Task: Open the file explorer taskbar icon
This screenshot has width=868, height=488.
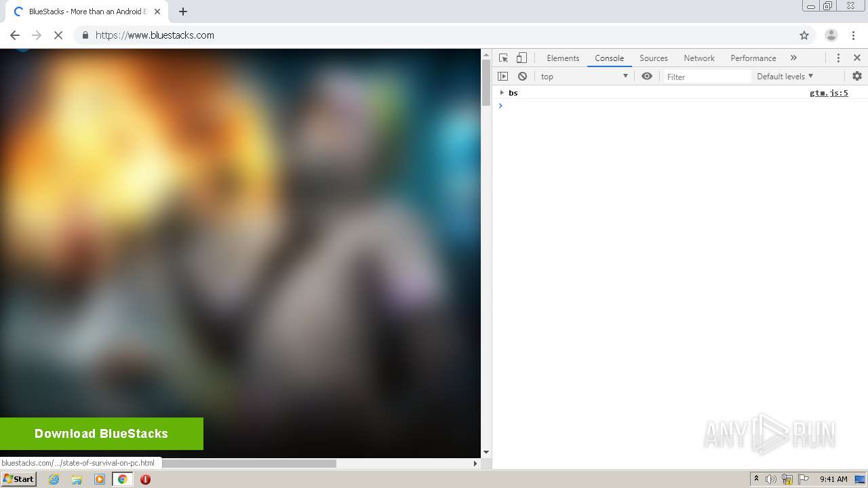Action: (77, 479)
